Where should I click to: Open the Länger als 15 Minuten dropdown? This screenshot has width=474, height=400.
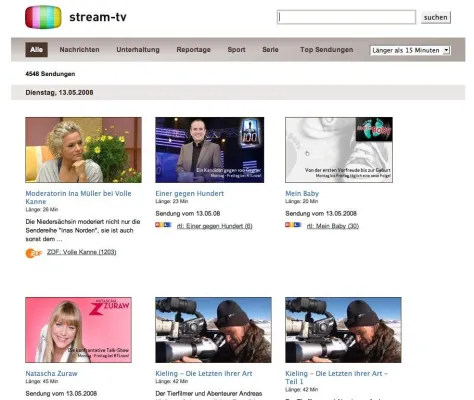[x=410, y=50]
